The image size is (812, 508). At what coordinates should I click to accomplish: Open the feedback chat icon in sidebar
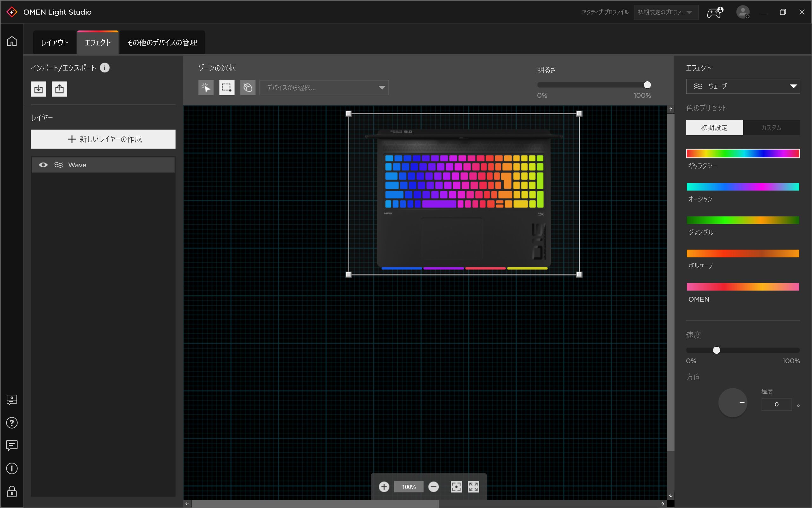point(12,446)
